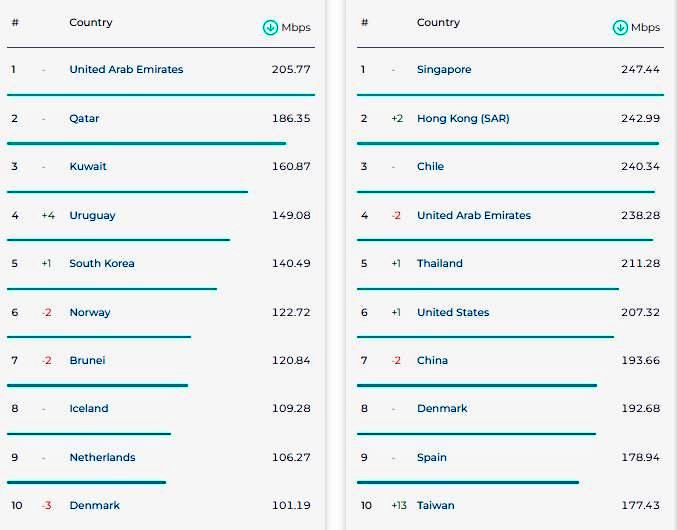
Task: Select Spain in the right table
Action: [432, 457]
